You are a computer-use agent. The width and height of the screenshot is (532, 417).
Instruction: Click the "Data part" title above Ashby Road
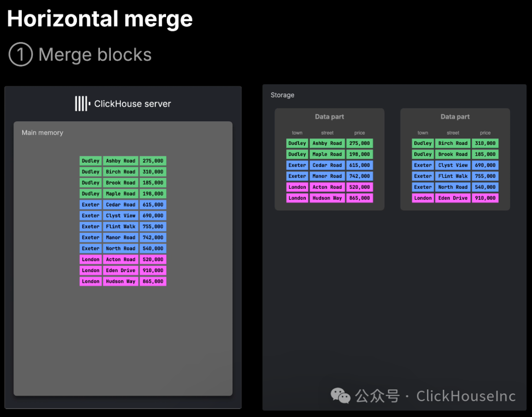pyautogui.click(x=330, y=117)
